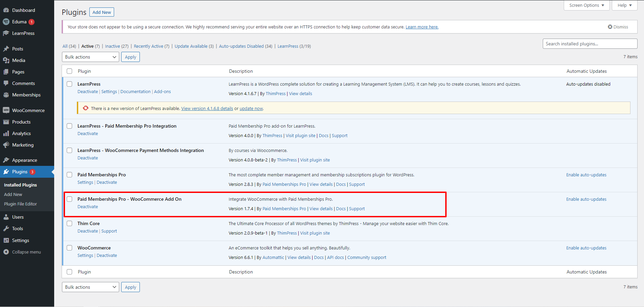Enable auto-updates for Paid Memberships Pro
The width and height of the screenshot is (644, 307).
click(586, 175)
